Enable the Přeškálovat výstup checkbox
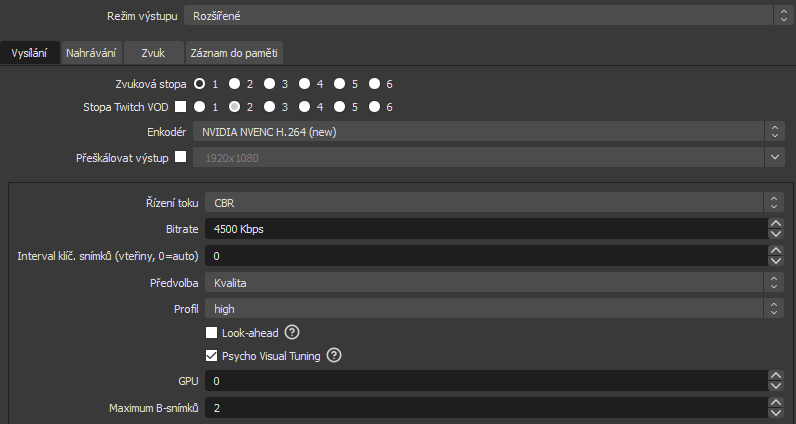This screenshot has height=424, width=796. [x=181, y=157]
